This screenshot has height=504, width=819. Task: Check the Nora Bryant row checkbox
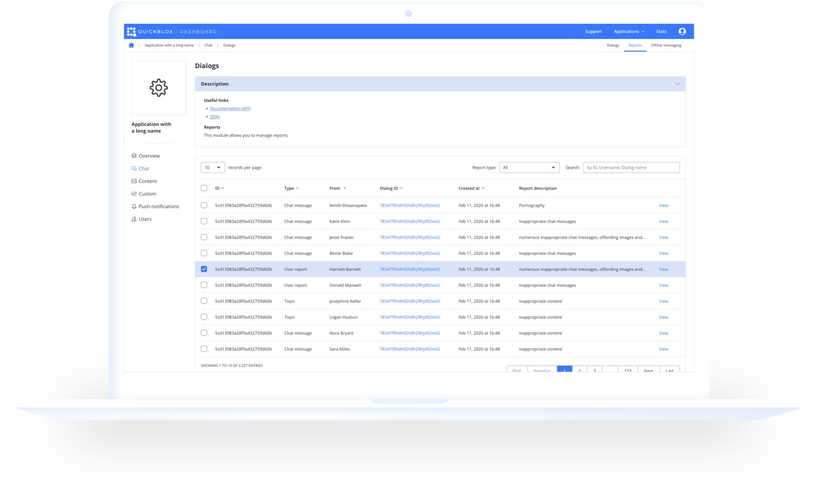coord(204,333)
